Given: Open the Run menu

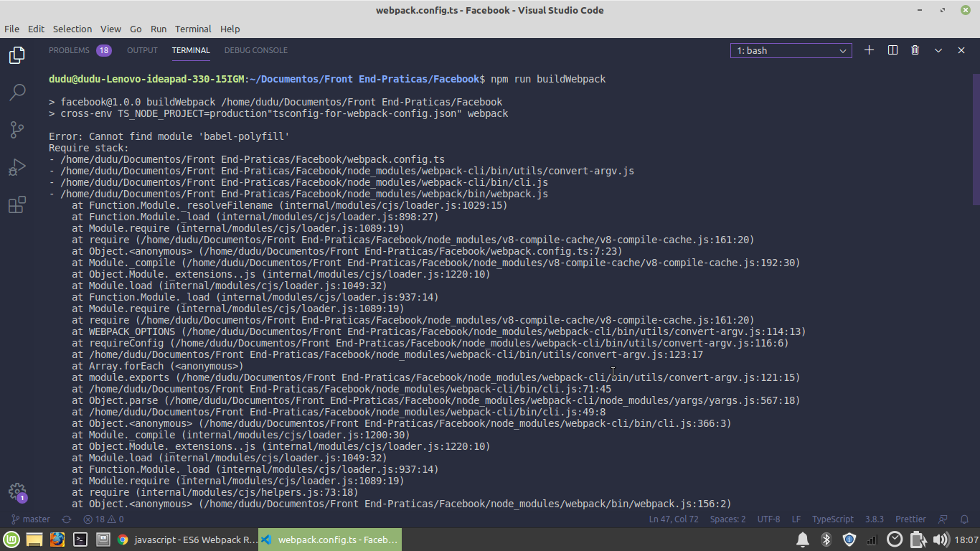Looking at the screenshot, I should pos(159,29).
